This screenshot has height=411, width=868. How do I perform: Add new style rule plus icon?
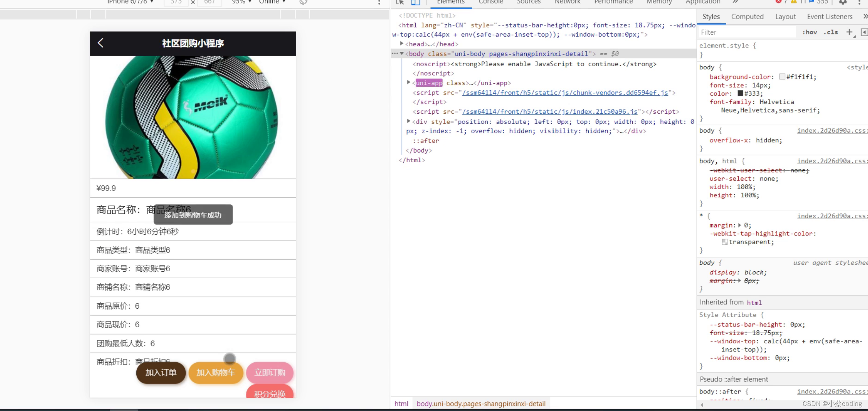850,32
